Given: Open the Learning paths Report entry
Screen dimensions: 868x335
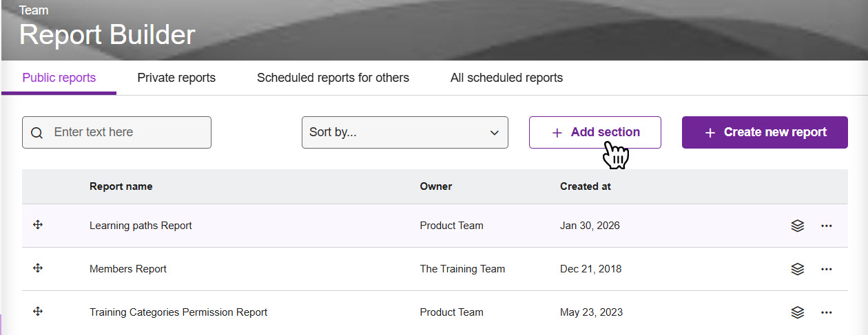Looking at the screenshot, I should pos(141,226).
